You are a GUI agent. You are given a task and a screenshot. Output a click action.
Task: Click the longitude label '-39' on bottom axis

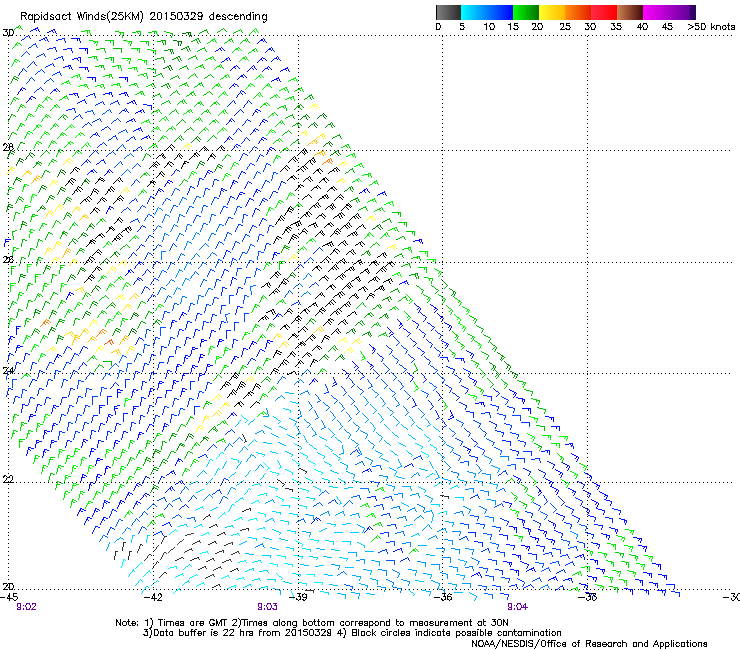(x=298, y=597)
